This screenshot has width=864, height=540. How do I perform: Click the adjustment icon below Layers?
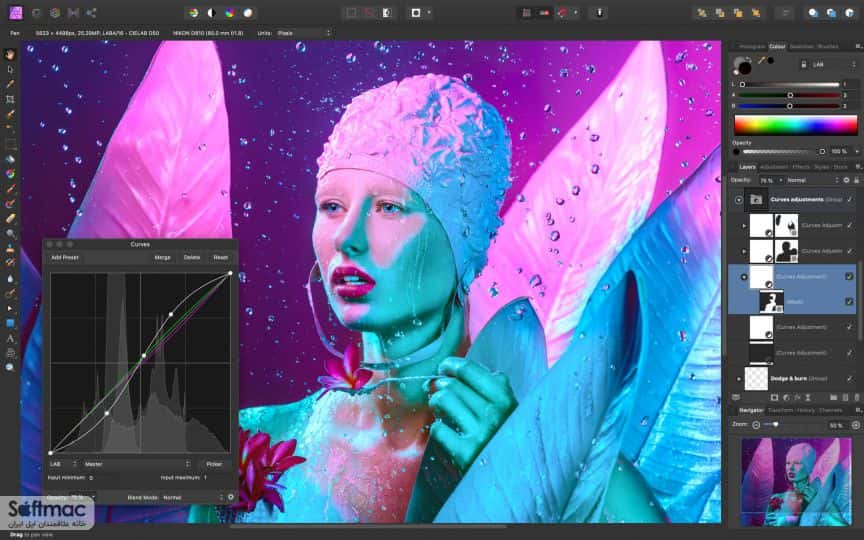pos(786,397)
